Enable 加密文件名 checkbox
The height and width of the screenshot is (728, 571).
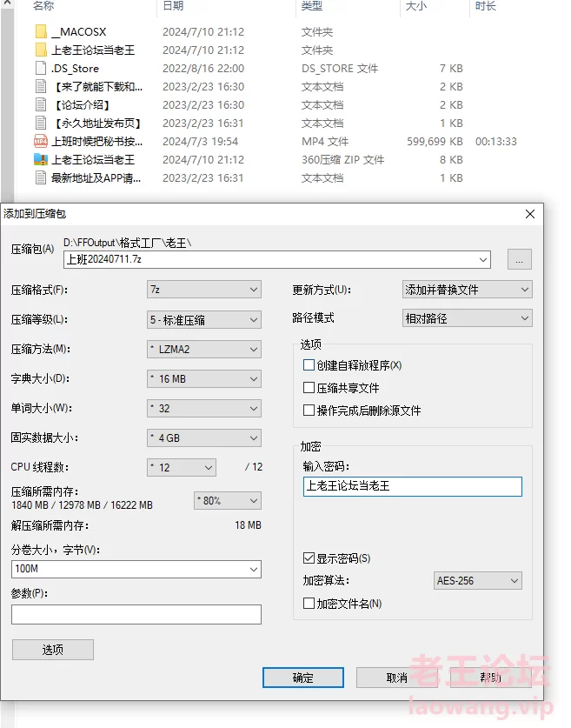click(309, 603)
